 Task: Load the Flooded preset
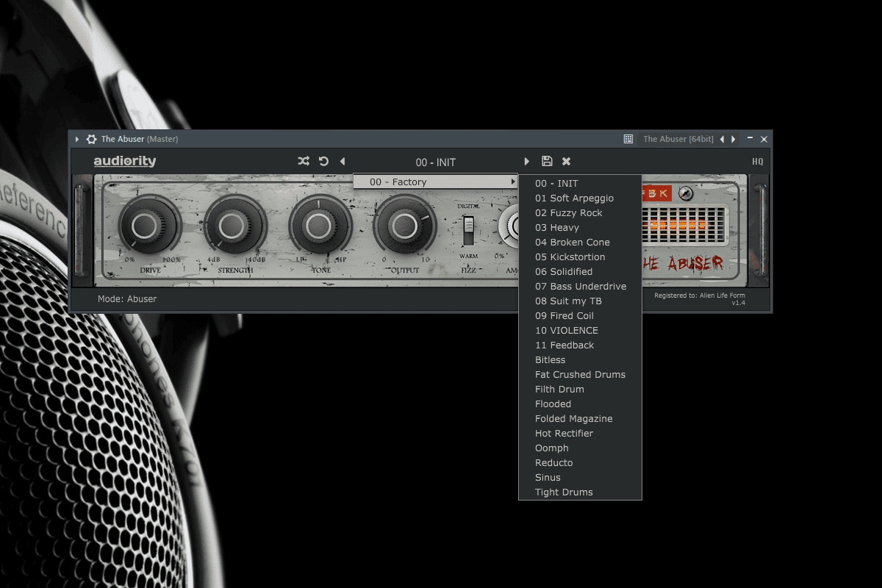tap(580, 404)
